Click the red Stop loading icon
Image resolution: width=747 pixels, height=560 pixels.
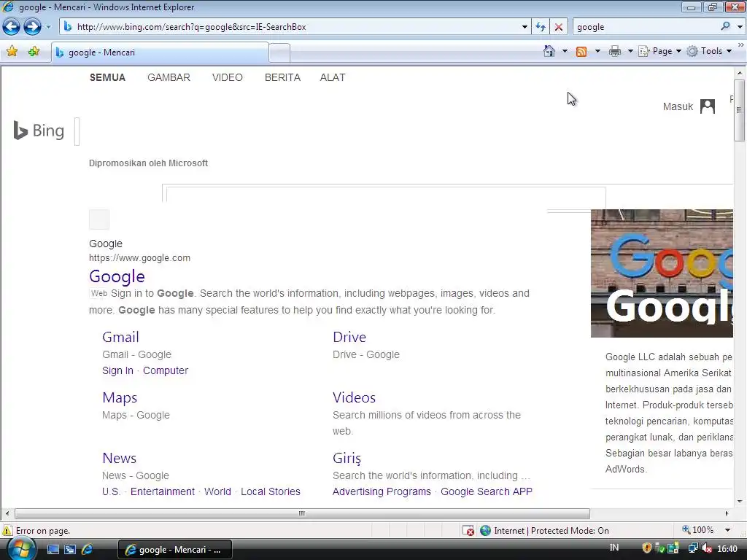point(558,27)
